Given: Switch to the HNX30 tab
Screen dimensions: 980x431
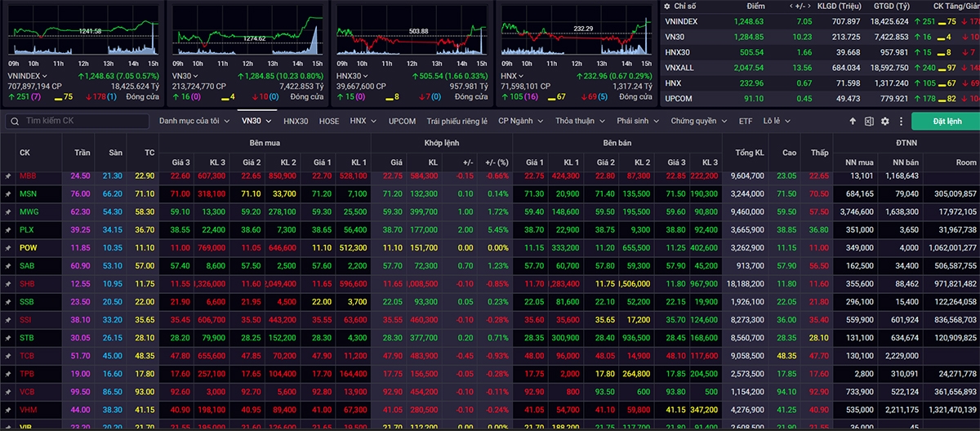Looking at the screenshot, I should (296, 121).
